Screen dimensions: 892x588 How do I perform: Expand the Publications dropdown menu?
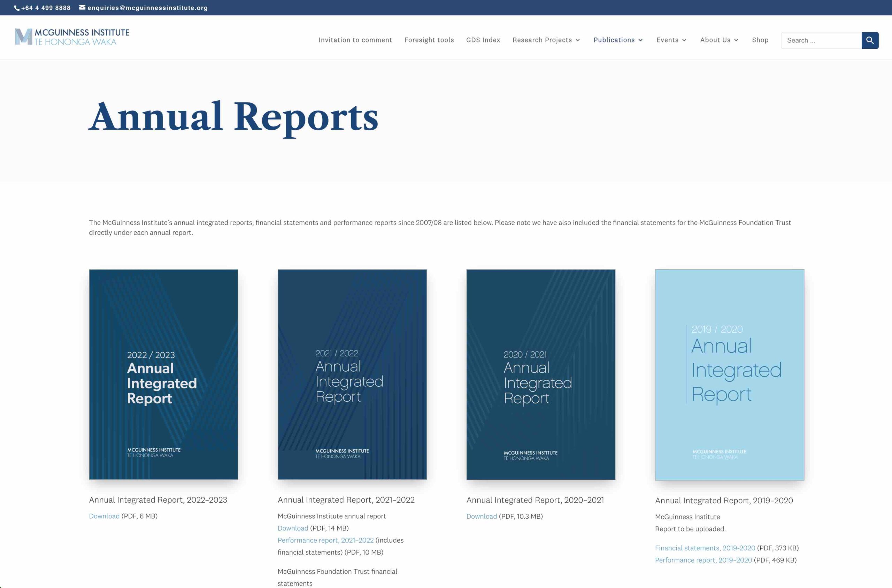[x=618, y=40]
